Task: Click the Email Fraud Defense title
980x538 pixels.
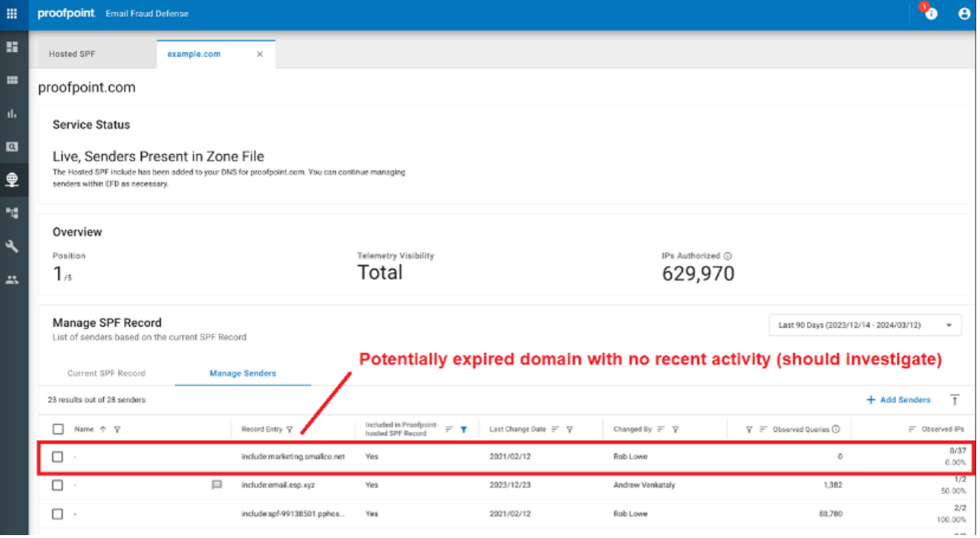Action: tap(147, 13)
